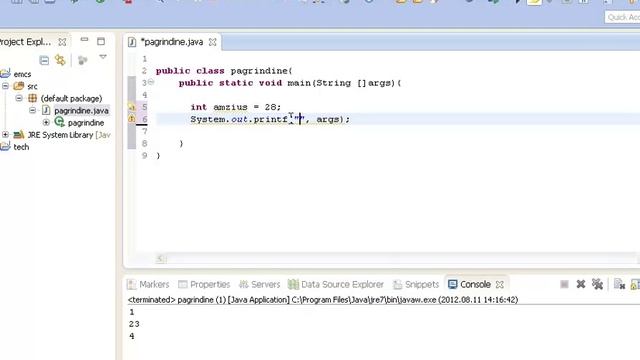Select the (default package) entry

click(71, 98)
